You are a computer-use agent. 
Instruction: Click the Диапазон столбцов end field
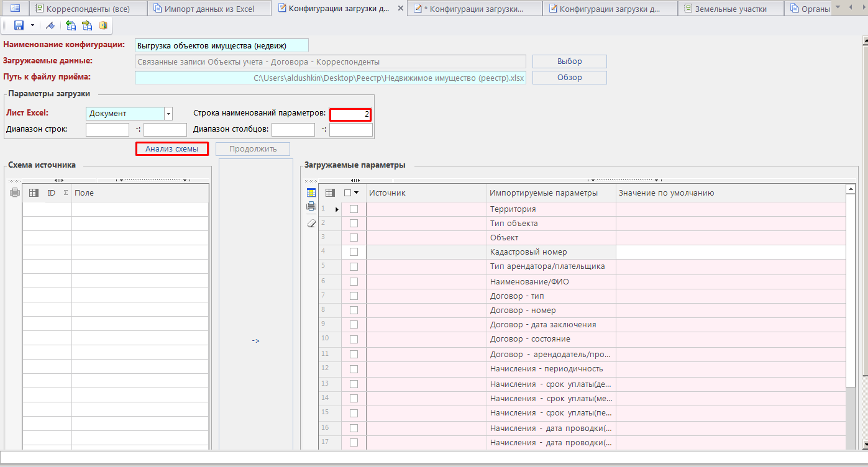pyautogui.click(x=351, y=130)
